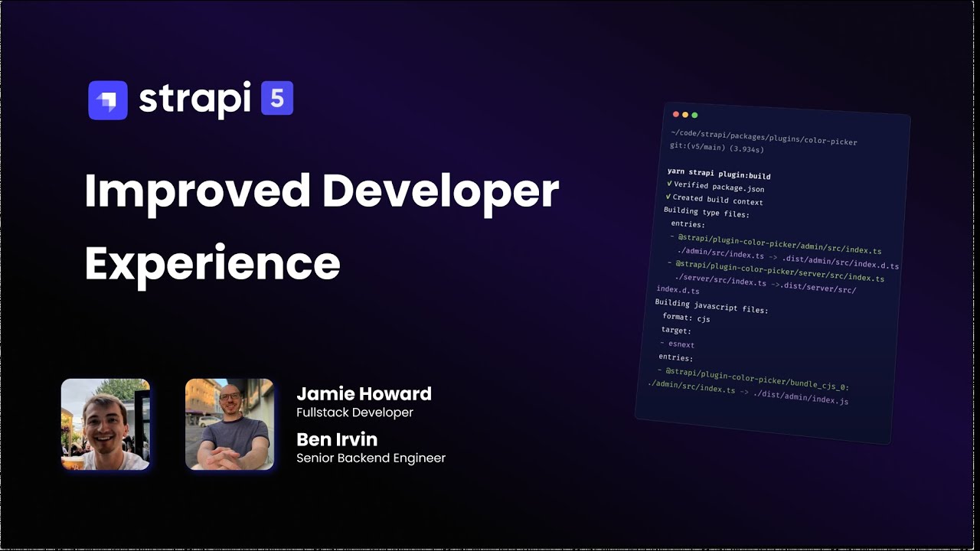This screenshot has height=551, width=980.
Task: Click the 'strapi' wordmark text
Action: pos(194,100)
